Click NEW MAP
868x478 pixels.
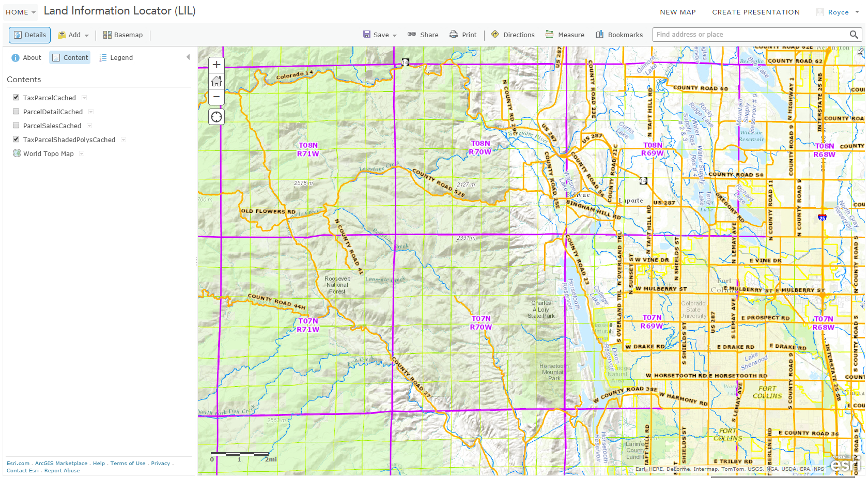[x=677, y=12]
